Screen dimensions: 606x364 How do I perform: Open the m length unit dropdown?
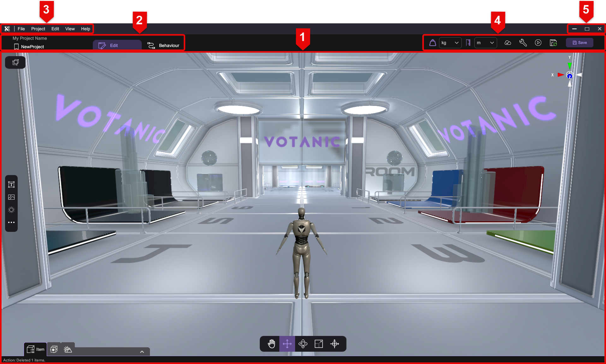pyautogui.click(x=485, y=43)
